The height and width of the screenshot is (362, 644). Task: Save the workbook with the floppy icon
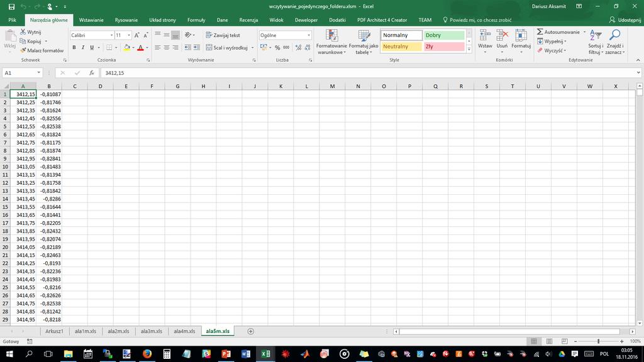click(x=11, y=6)
